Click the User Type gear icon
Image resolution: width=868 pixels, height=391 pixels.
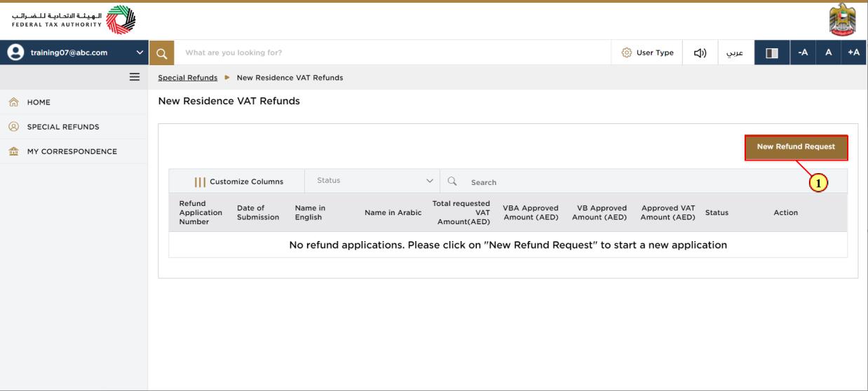coord(627,53)
